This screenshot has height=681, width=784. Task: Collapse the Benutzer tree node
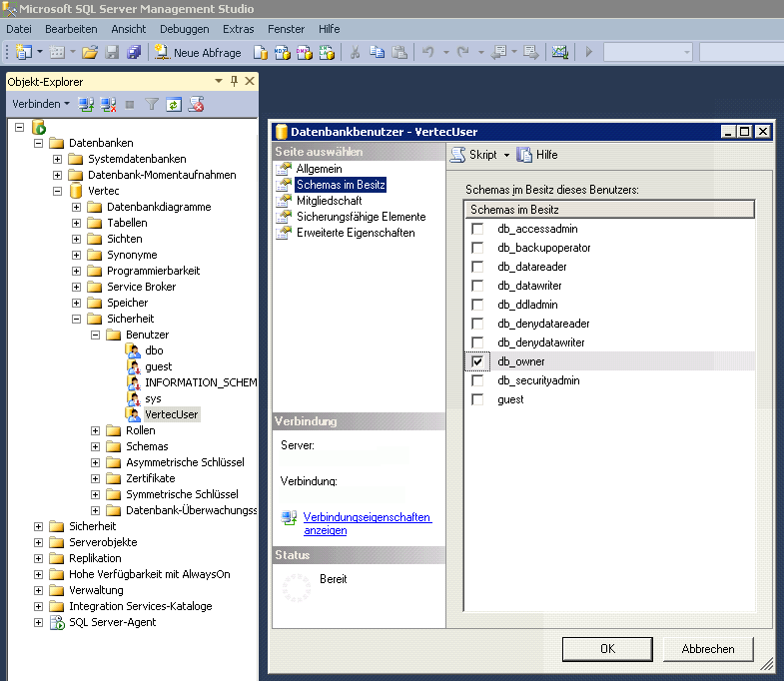(96, 335)
